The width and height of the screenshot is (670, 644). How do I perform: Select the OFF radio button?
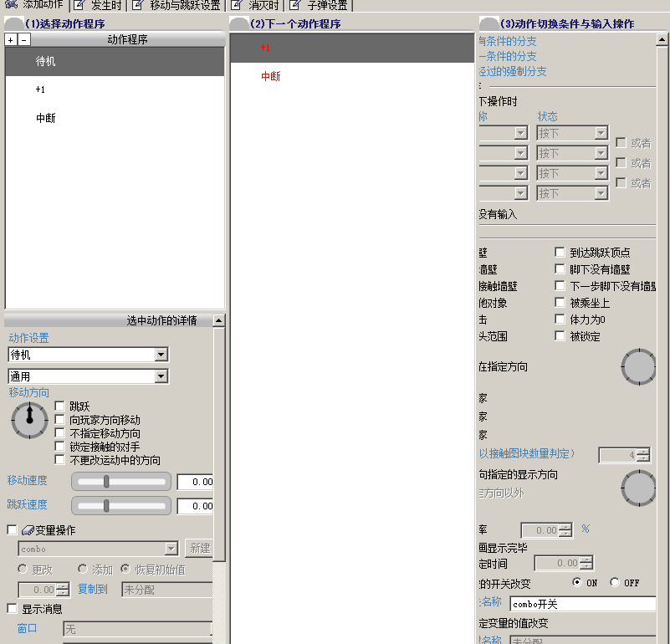pos(615,582)
